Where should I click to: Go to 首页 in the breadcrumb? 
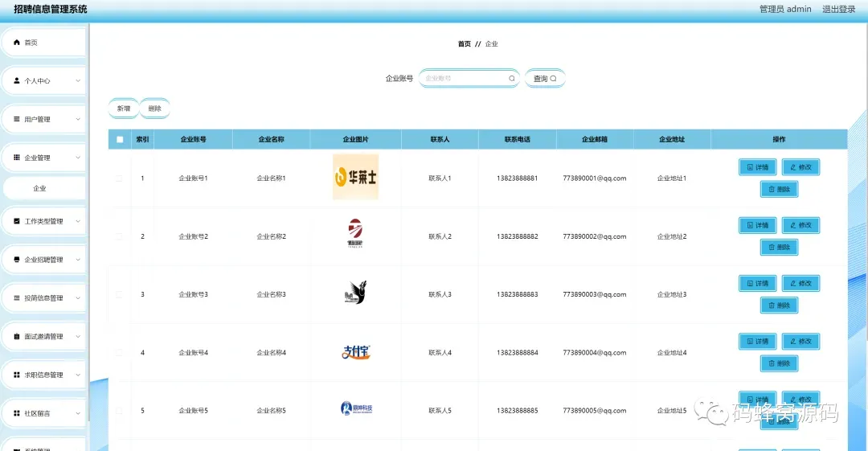[464, 43]
